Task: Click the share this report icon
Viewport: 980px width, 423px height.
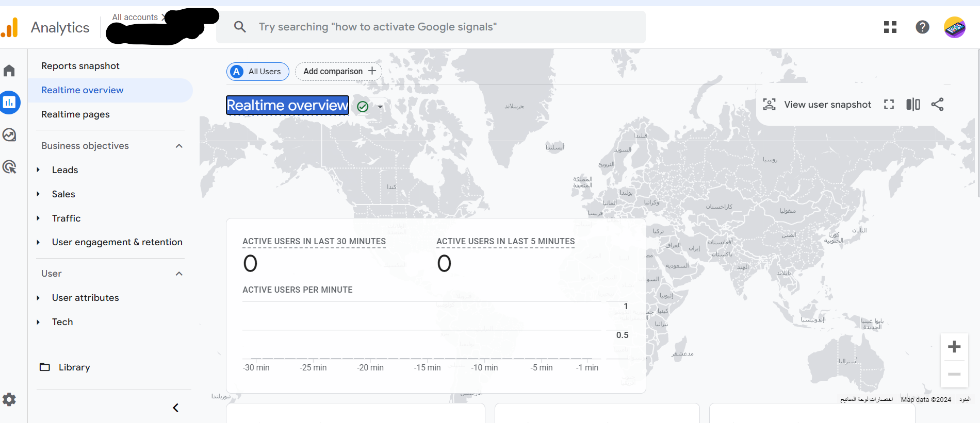Action: click(x=937, y=105)
